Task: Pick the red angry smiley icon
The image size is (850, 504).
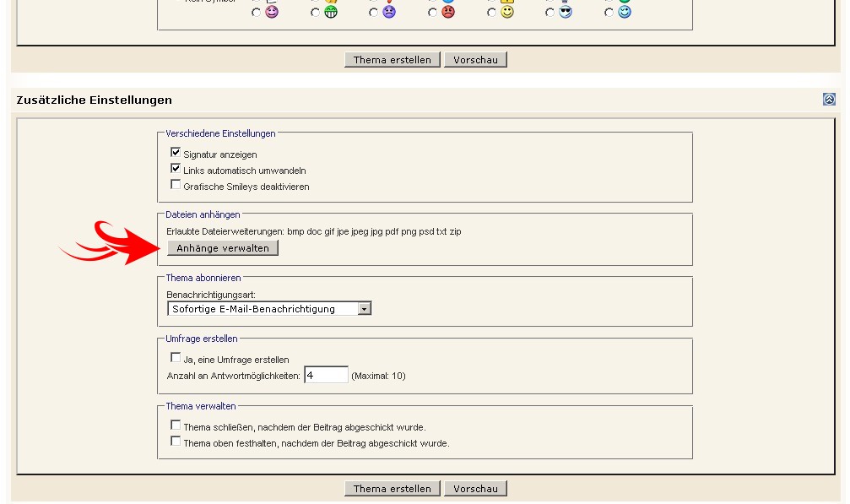Action: [447, 13]
